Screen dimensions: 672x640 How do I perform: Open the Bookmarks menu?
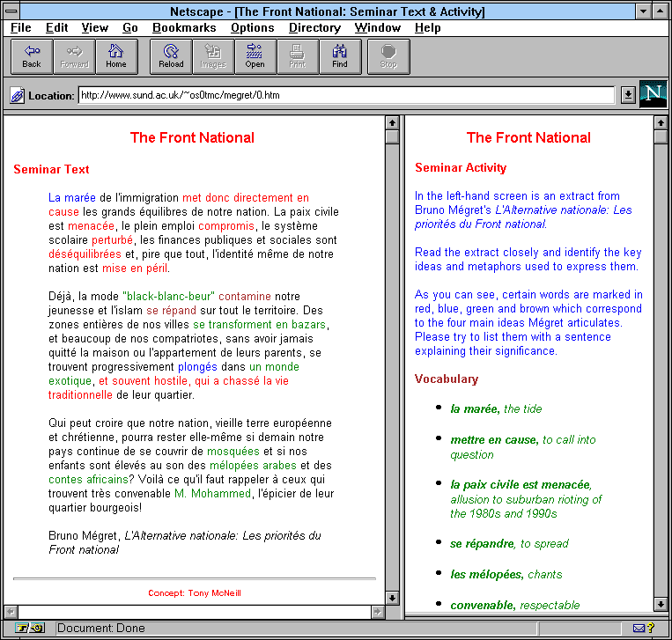[x=184, y=28]
